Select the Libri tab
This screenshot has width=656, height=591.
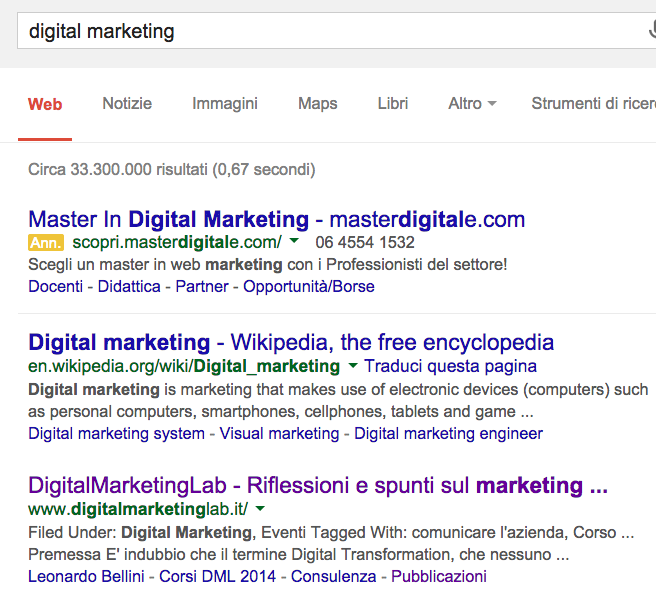pyautogui.click(x=393, y=103)
